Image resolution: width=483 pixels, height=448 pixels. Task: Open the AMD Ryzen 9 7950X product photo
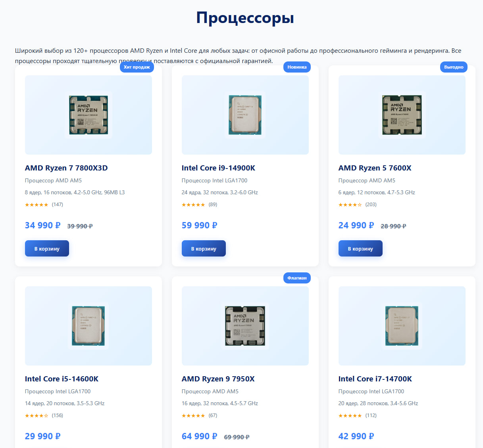click(x=245, y=326)
